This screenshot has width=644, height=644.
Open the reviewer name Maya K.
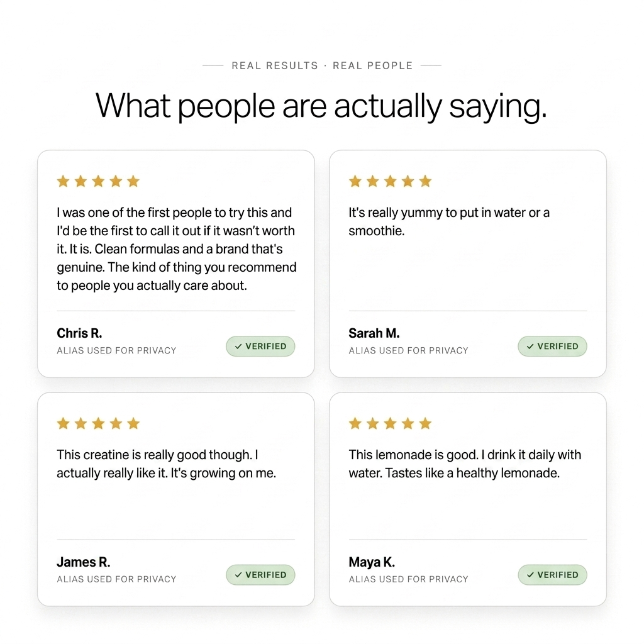coord(372,562)
